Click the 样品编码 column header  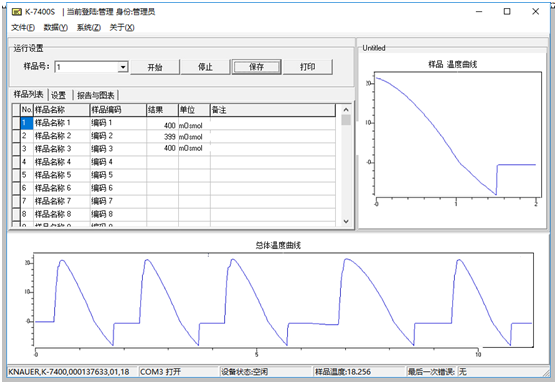(118, 110)
